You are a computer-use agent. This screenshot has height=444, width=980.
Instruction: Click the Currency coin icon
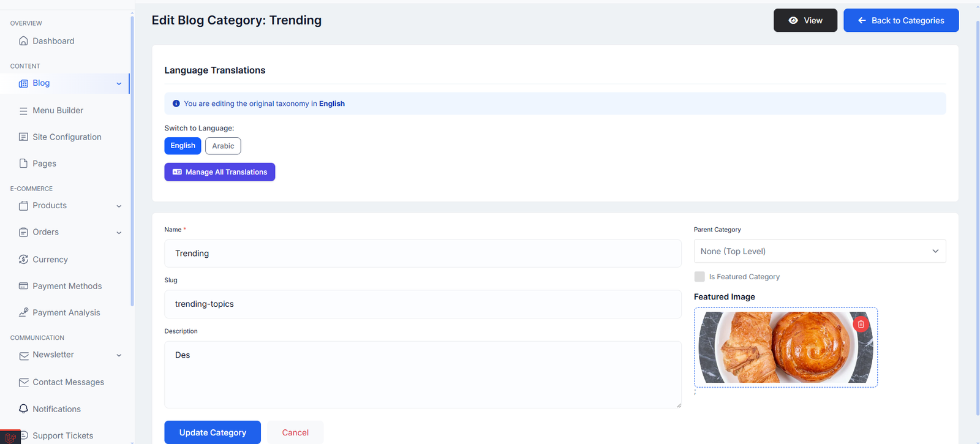tap(23, 260)
